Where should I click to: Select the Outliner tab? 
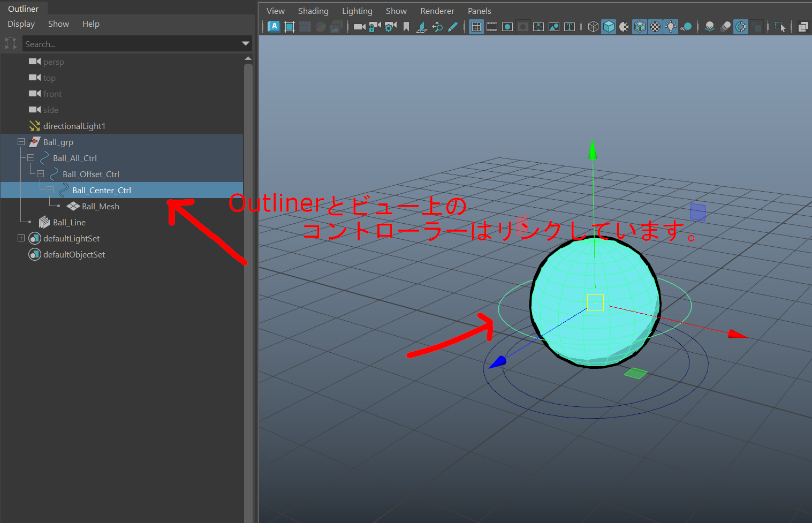[x=24, y=9]
